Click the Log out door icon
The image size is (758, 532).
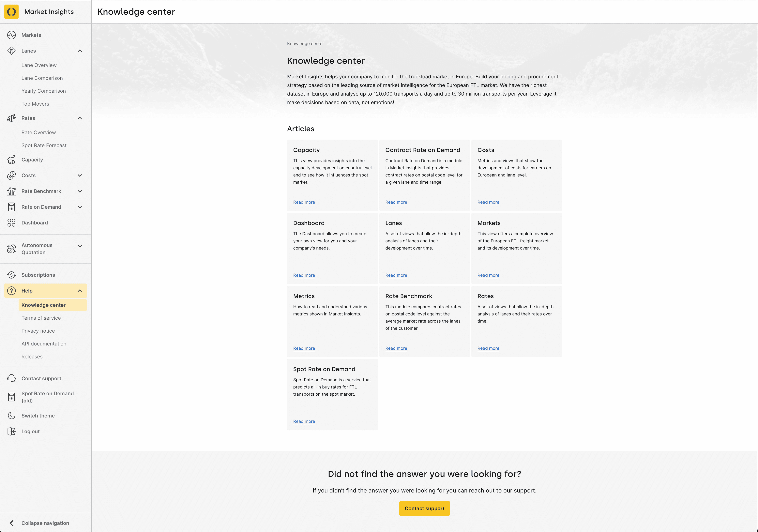pos(12,432)
